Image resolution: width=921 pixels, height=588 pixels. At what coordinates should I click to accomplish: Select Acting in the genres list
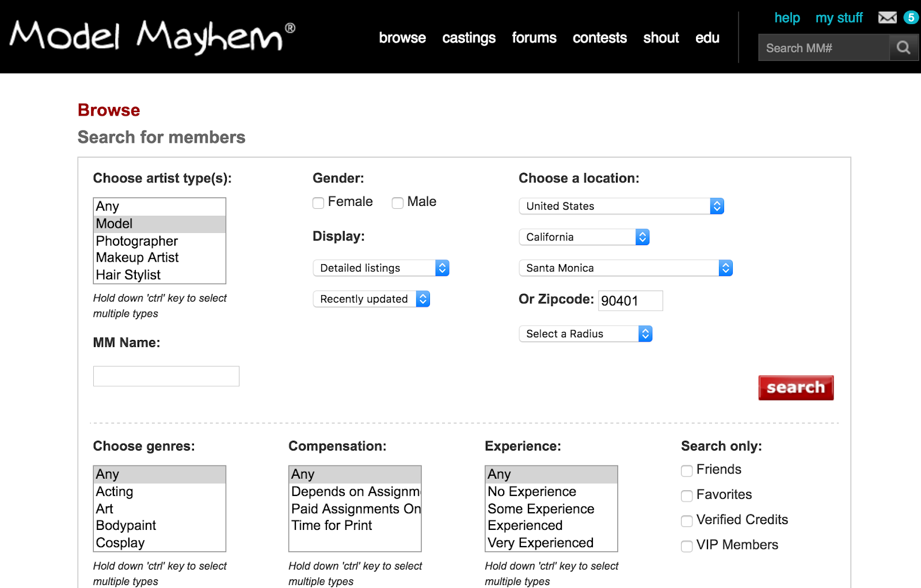pyautogui.click(x=159, y=492)
